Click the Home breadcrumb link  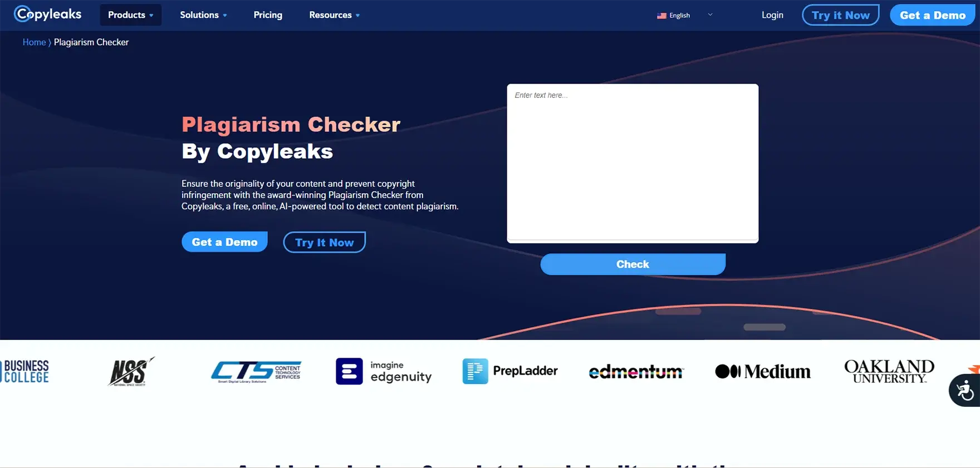[x=34, y=42]
